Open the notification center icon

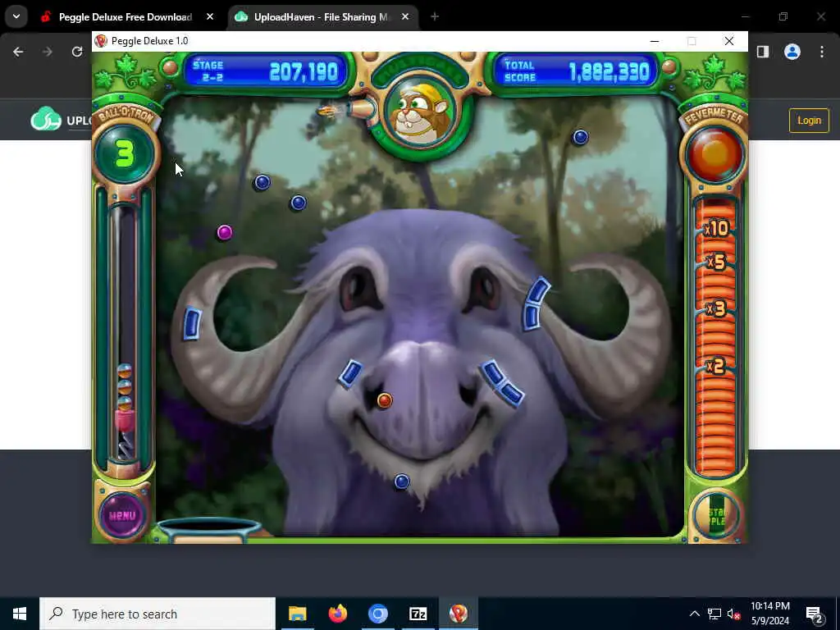pyautogui.click(x=815, y=614)
